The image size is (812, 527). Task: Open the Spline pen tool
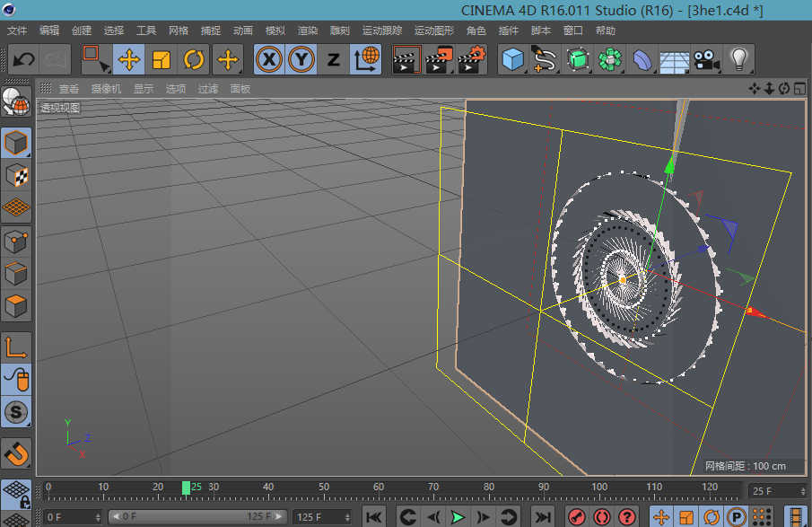point(545,60)
